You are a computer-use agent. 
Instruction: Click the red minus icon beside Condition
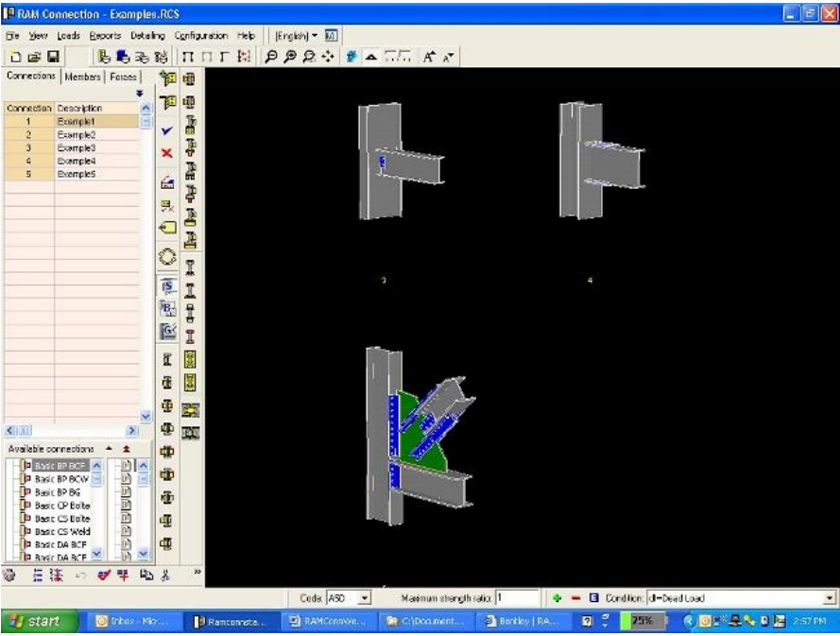click(575, 598)
